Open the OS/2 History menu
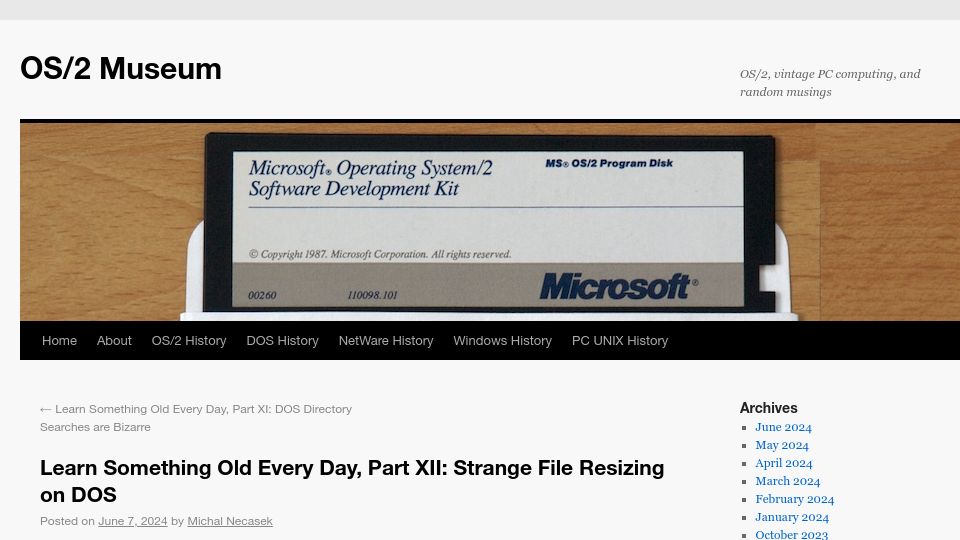Image resolution: width=960 pixels, height=540 pixels. click(189, 340)
